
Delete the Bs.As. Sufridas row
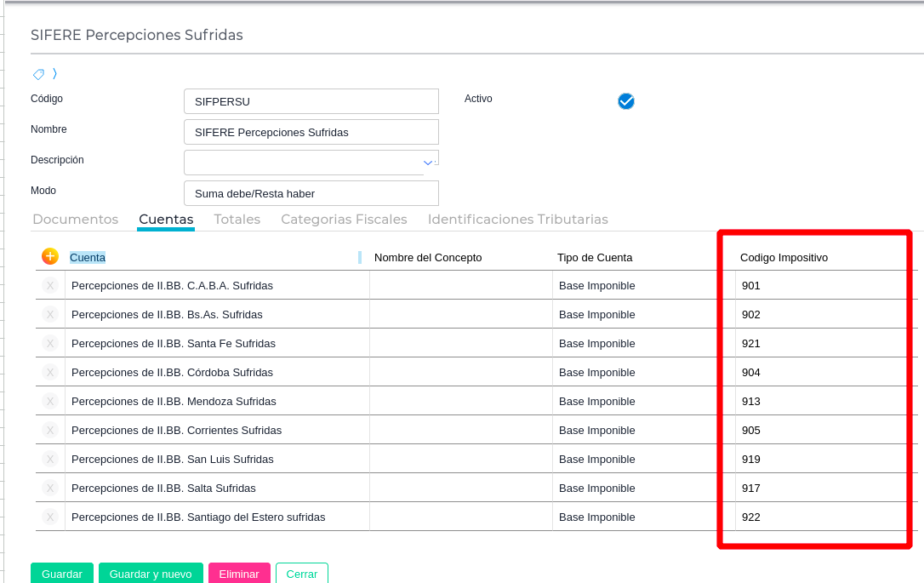[50, 315]
